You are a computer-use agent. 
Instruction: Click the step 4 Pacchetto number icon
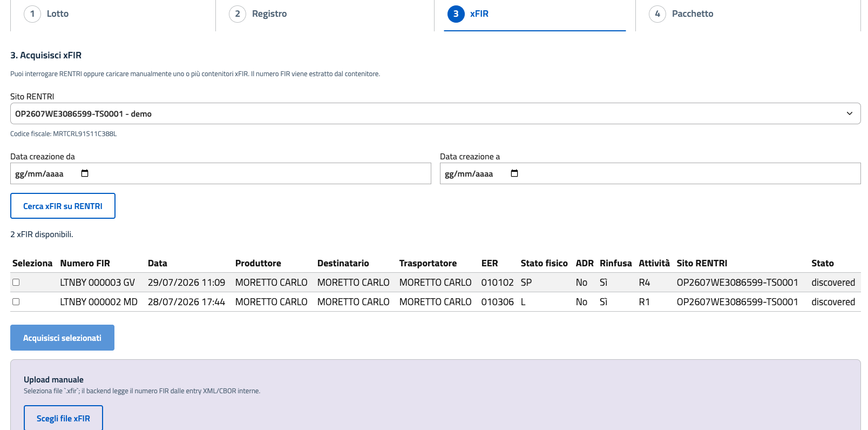(657, 14)
